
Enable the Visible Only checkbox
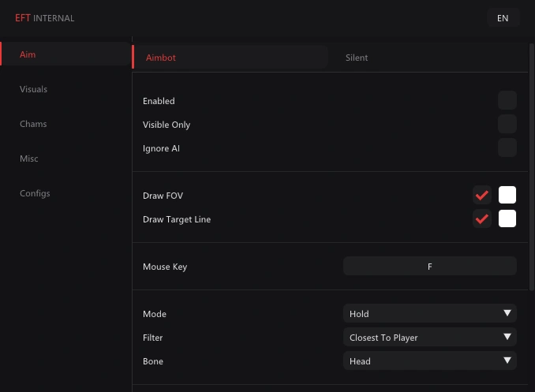507,124
